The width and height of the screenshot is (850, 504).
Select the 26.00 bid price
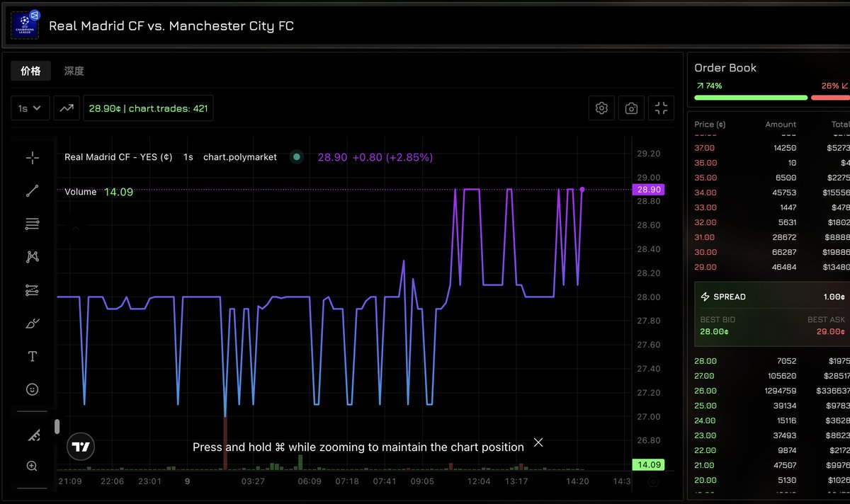point(705,391)
